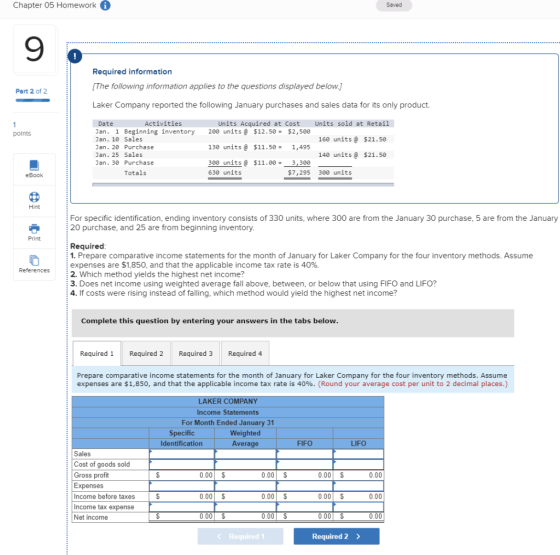Click the info icon beside Chapter 05 Homework
Image resolution: width=560 pixels, height=555 pixels.
point(105,5)
